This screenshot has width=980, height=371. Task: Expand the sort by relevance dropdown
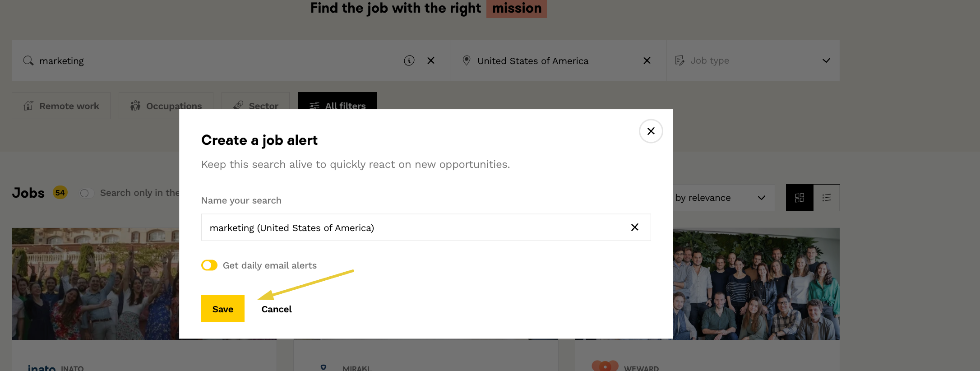pos(722,198)
